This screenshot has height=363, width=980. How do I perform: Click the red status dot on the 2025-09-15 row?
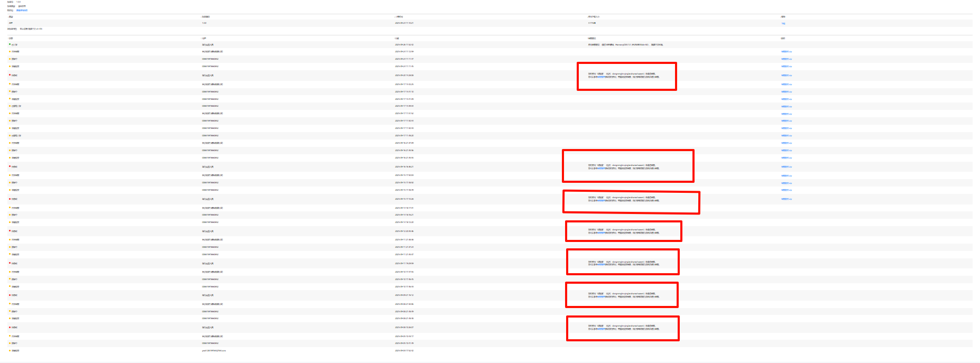click(x=10, y=199)
